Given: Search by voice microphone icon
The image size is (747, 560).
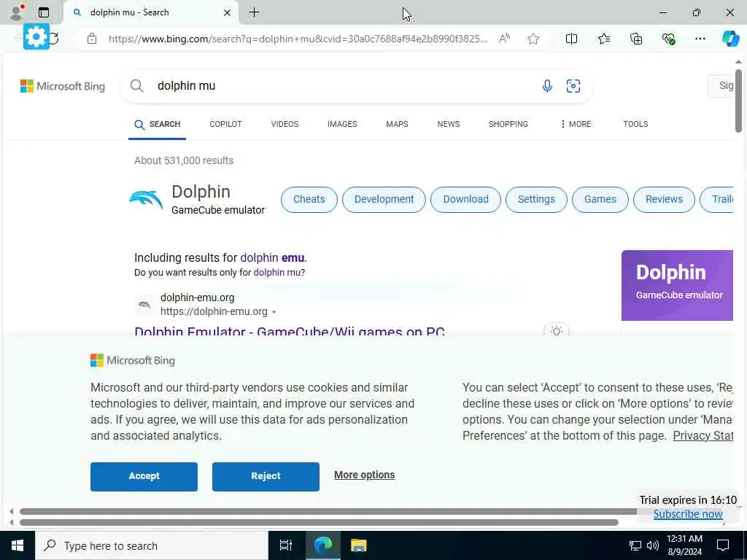Looking at the screenshot, I should pos(547,86).
